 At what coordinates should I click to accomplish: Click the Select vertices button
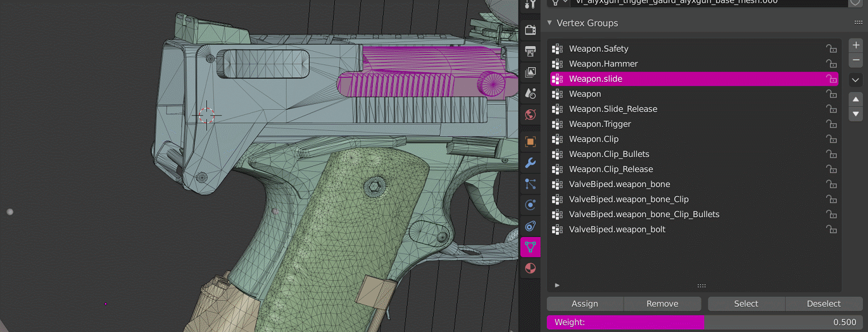746,304
